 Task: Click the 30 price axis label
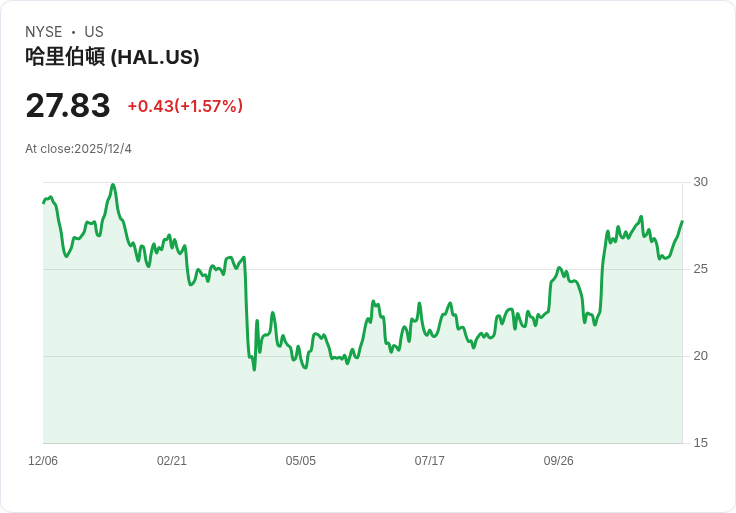point(701,182)
